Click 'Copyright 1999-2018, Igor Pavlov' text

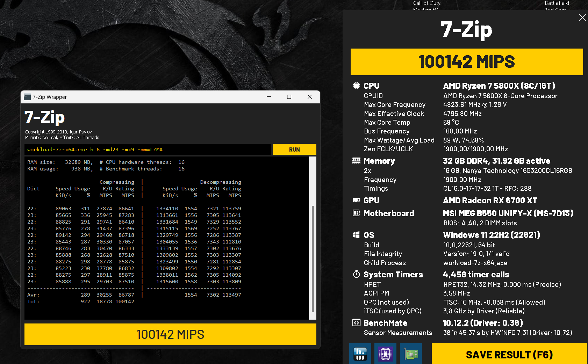58,132
